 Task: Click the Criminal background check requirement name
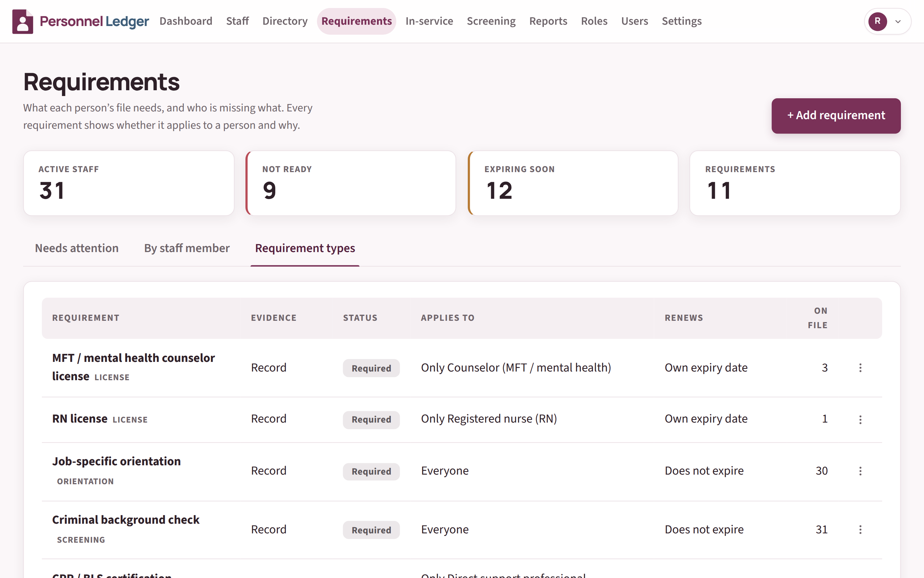[x=126, y=520]
